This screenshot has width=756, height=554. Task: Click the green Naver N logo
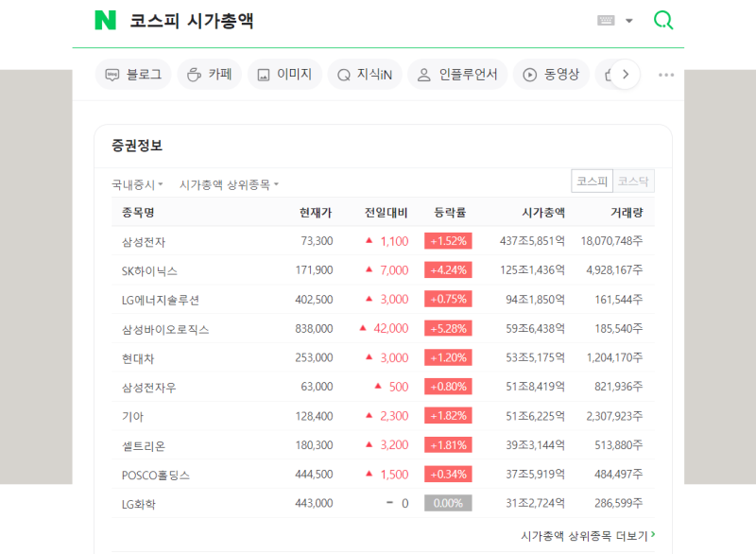tap(106, 20)
